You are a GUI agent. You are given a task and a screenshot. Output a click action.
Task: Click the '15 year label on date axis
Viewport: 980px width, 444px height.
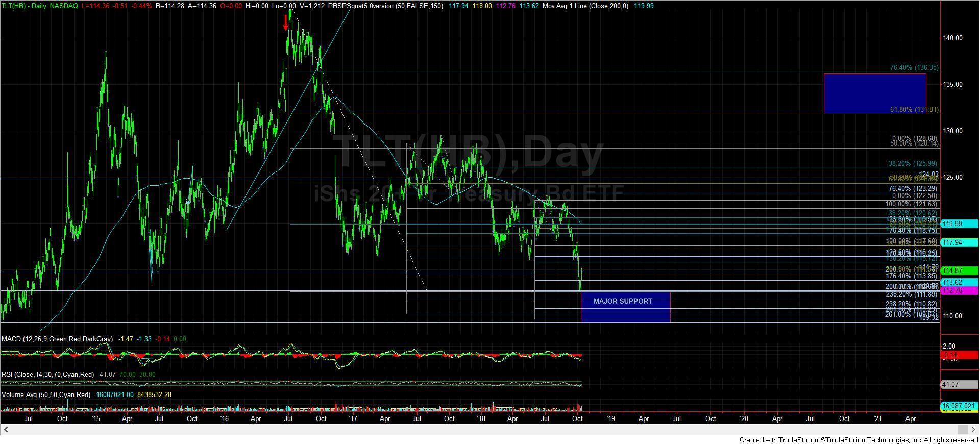tap(95, 419)
